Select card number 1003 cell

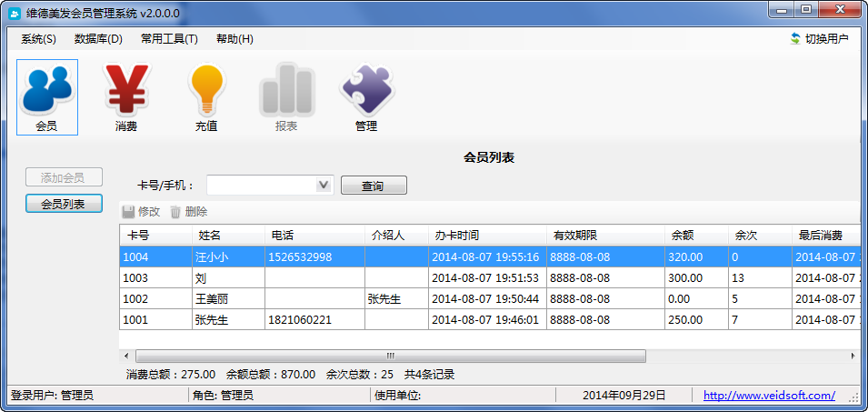click(x=155, y=278)
